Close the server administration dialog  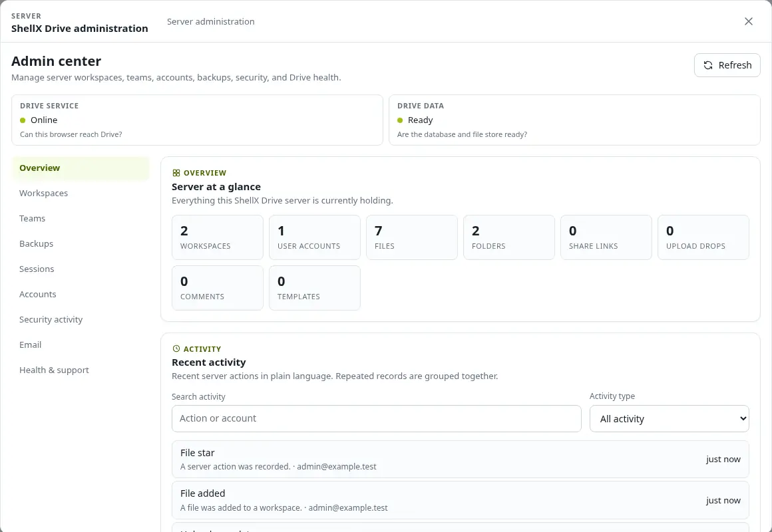[748, 21]
